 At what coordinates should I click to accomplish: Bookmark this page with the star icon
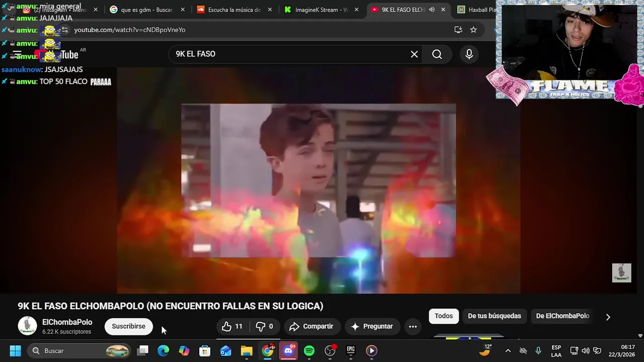pyautogui.click(x=473, y=30)
